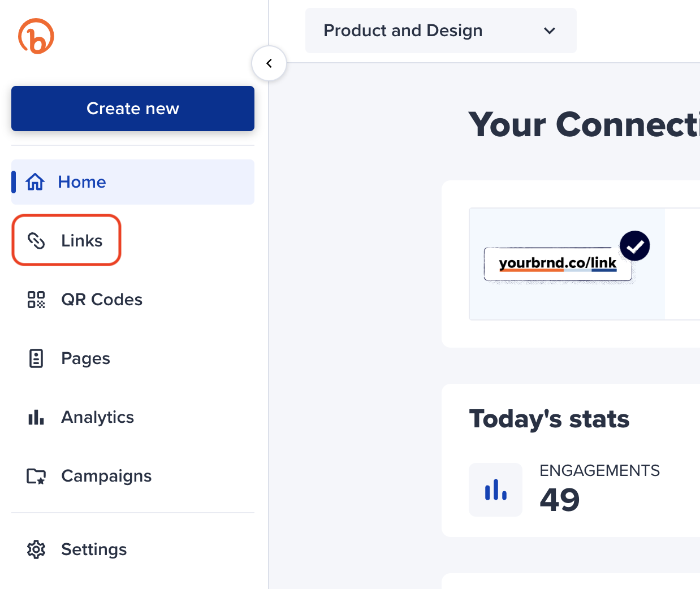Collapse the sidebar with the chevron
The image size is (700, 589).
(269, 63)
